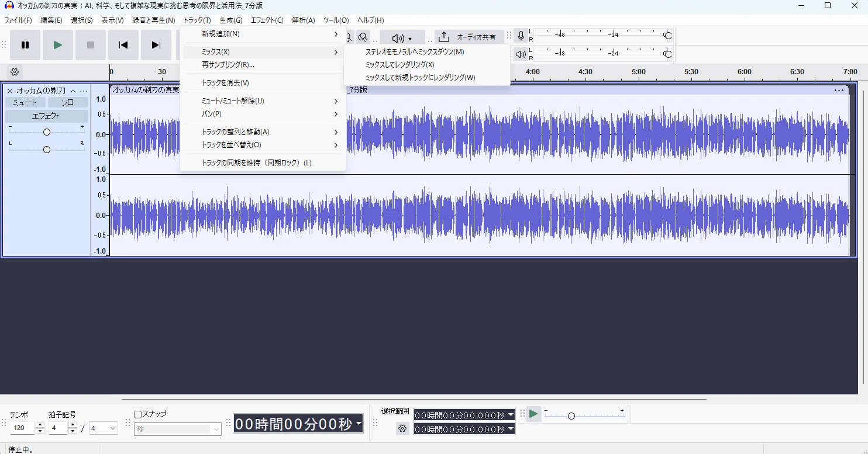This screenshot has width=868, height=454.
Task: Select the ミックス(X) menu entry
Action: click(x=263, y=52)
